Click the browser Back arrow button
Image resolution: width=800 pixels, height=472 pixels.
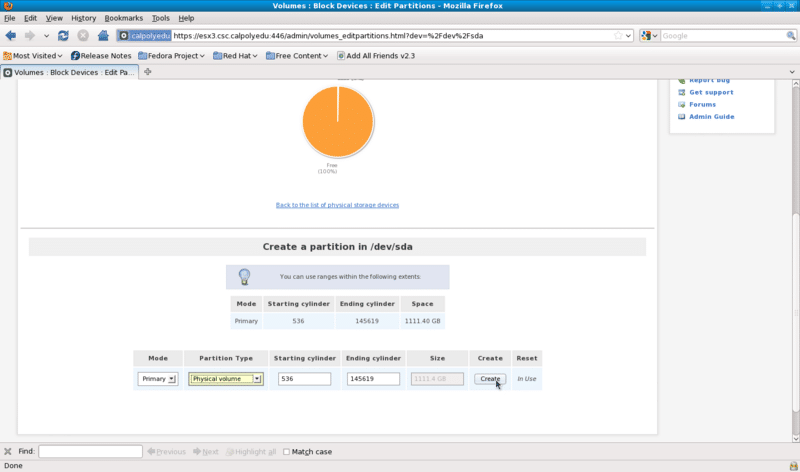(x=11, y=35)
